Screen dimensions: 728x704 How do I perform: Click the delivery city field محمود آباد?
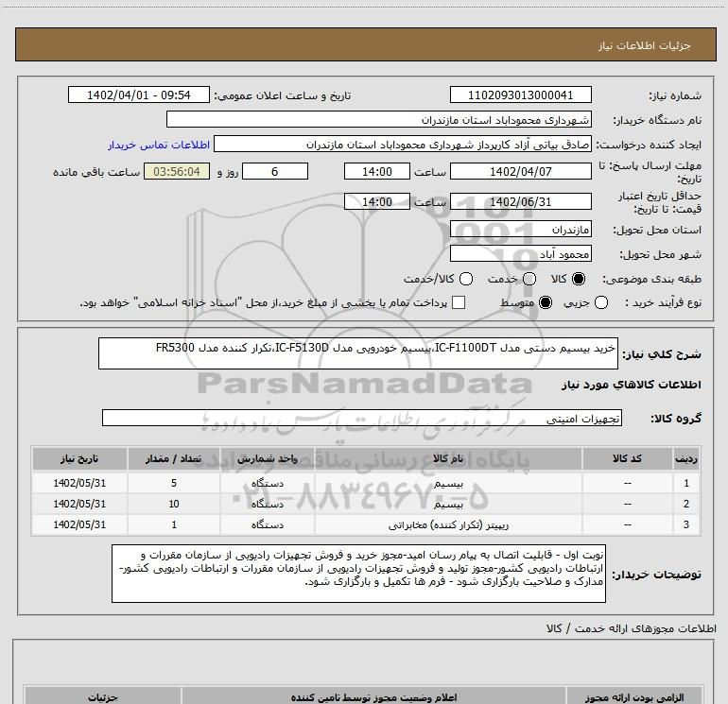click(x=520, y=253)
